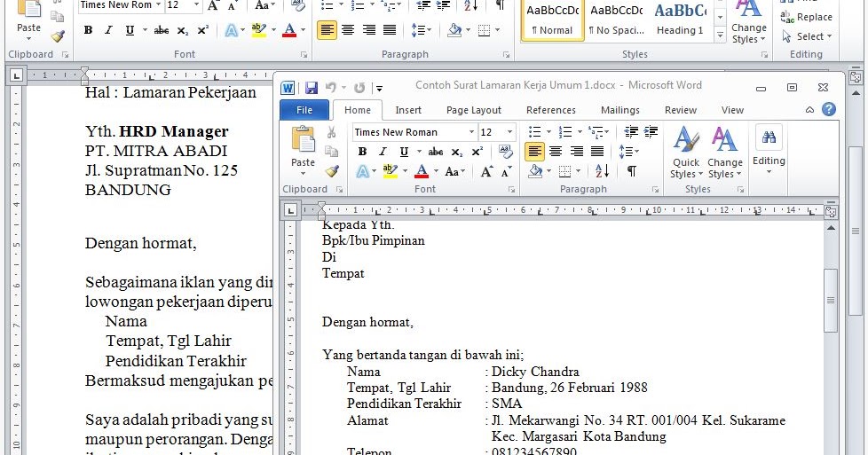The image size is (868, 455).
Task: Justify text in the front window
Action: [597, 151]
